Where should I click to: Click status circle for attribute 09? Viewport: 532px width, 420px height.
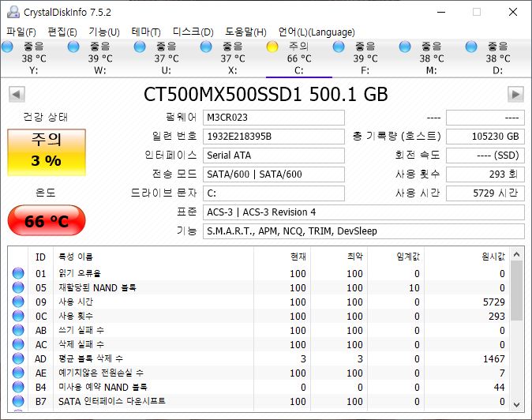[x=18, y=302]
